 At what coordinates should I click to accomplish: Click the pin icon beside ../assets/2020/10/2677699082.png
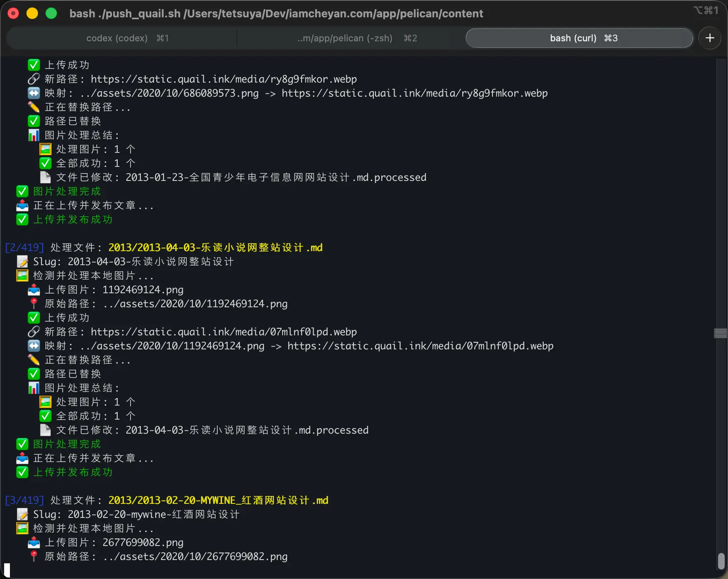point(33,556)
